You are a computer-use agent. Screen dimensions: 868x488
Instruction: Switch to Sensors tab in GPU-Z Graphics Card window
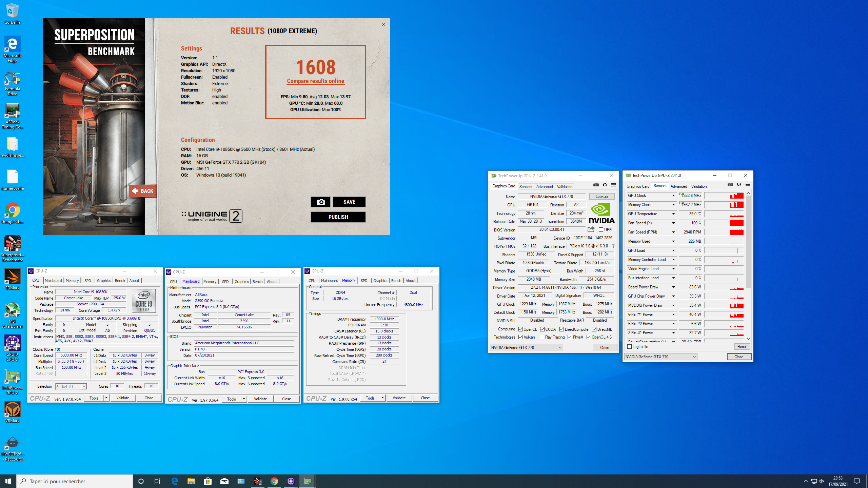coord(526,187)
